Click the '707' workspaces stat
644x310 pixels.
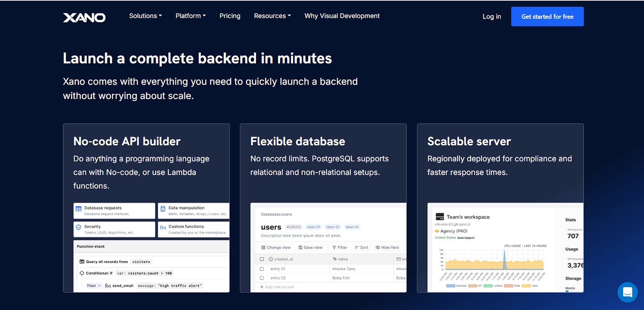pyautogui.click(x=573, y=236)
